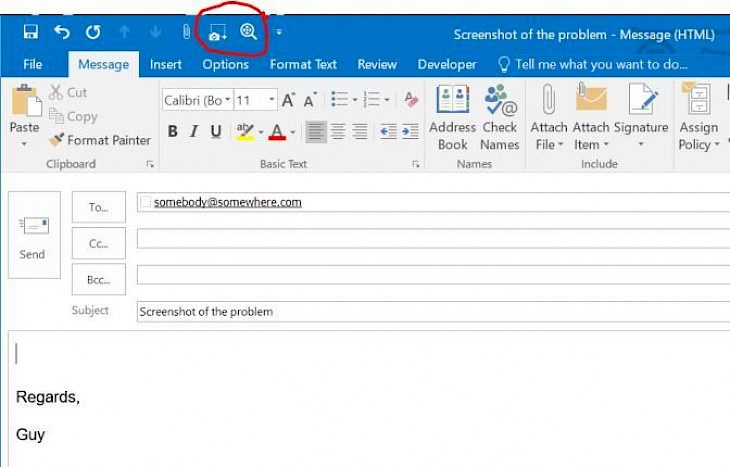Screen dimensions: 730x467
Task: Apply red font color
Action: pyautogui.click(x=277, y=131)
